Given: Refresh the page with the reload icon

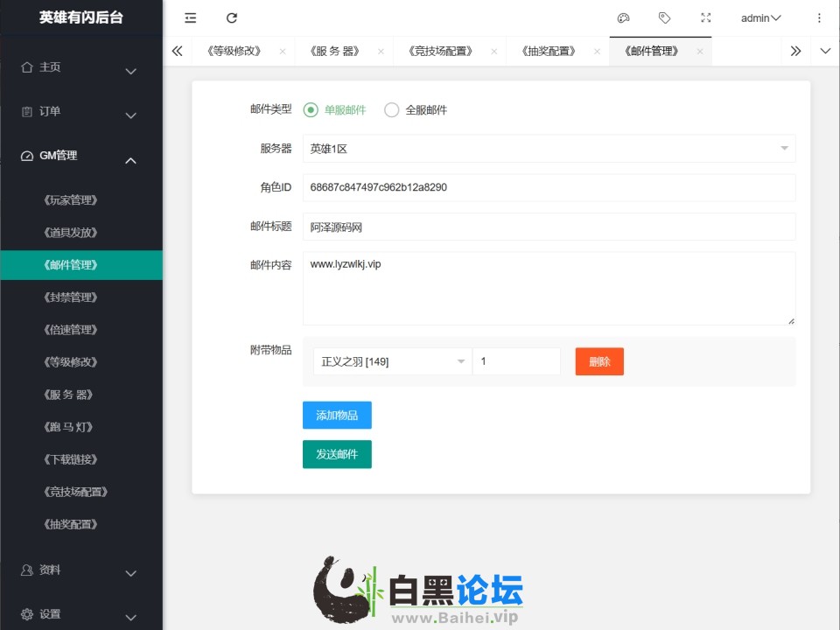Looking at the screenshot, I should 231,18.
